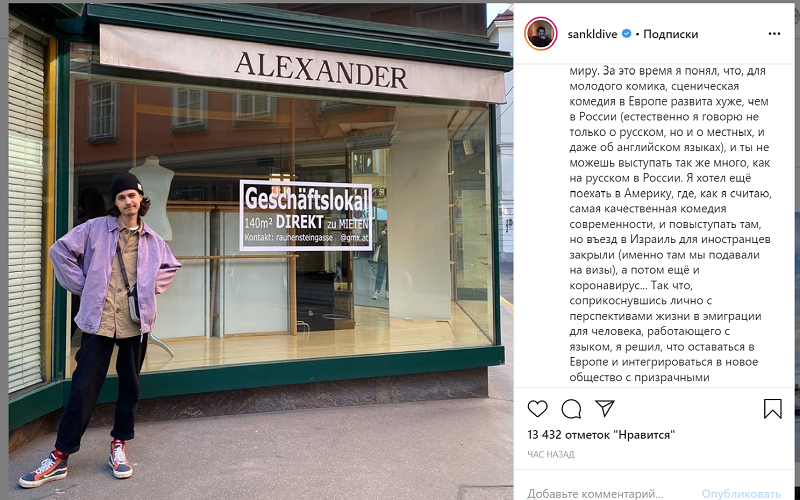Click the Geschäftslokal sign in the photo
The image size is (800, 500).
pyautogui.click(x=306, y=215)
